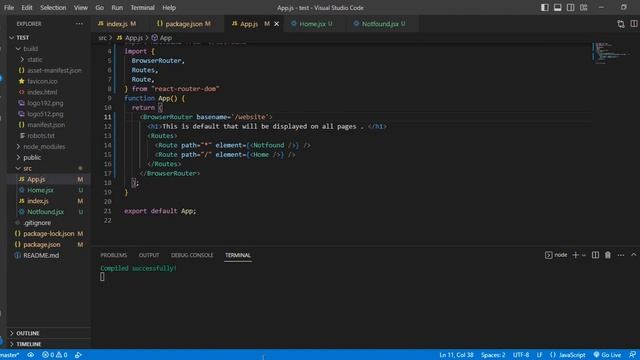Click the open changes compare icon
This screenshot has width=640, height=360.
coord(621,24)
